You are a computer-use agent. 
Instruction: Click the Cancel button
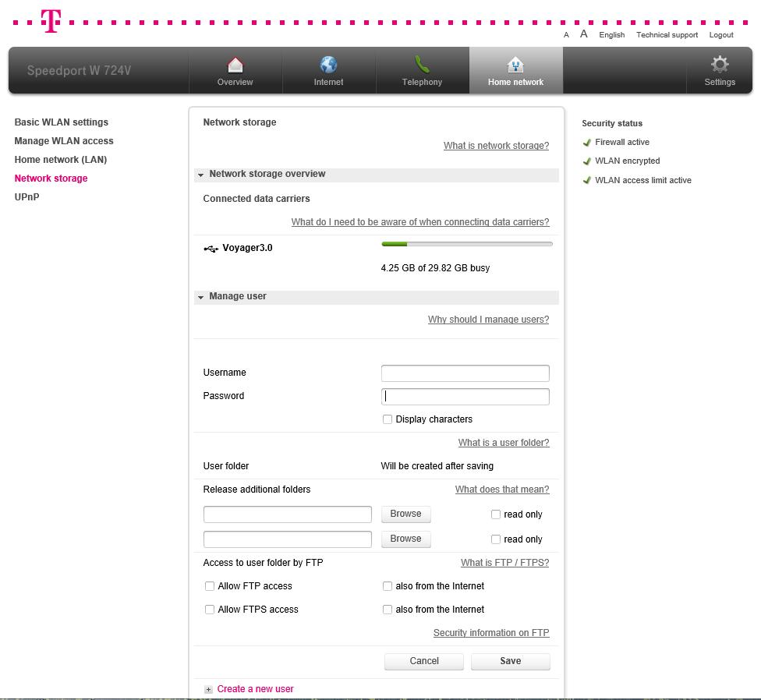[x=423, y=661]
